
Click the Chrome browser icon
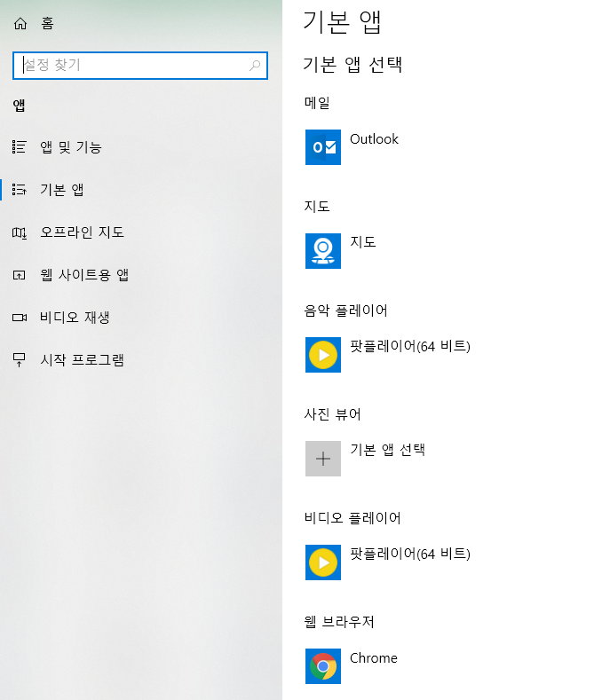[323, 666]
